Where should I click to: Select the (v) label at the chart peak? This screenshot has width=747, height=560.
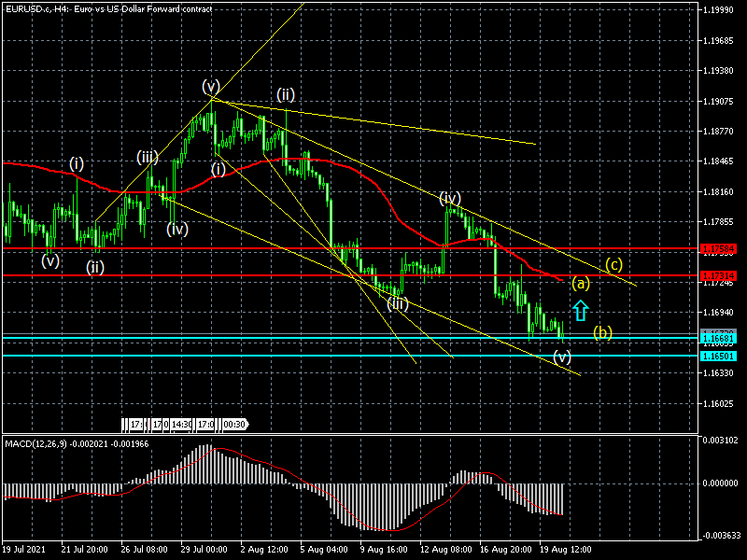tap(210, 87)
